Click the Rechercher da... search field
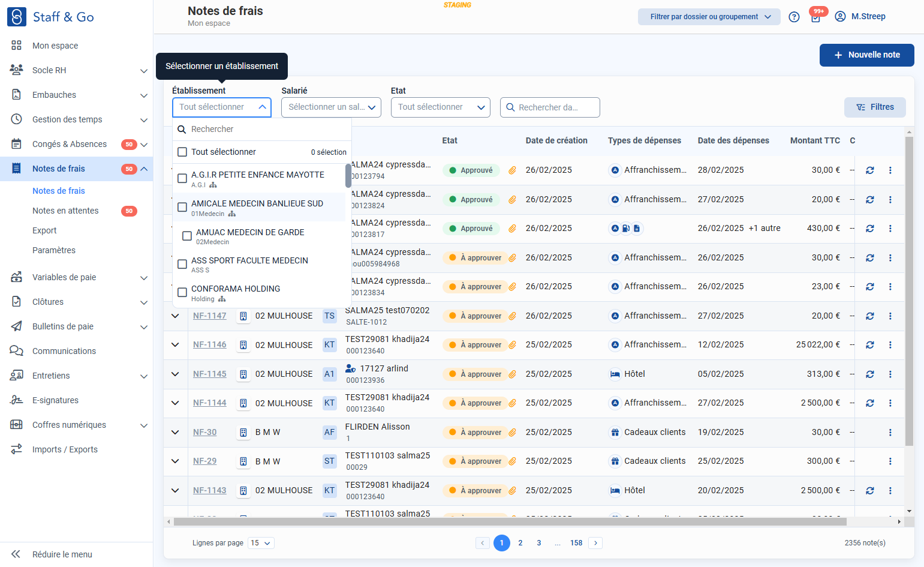The image size is (924, 567). click(x=550, y=107)
